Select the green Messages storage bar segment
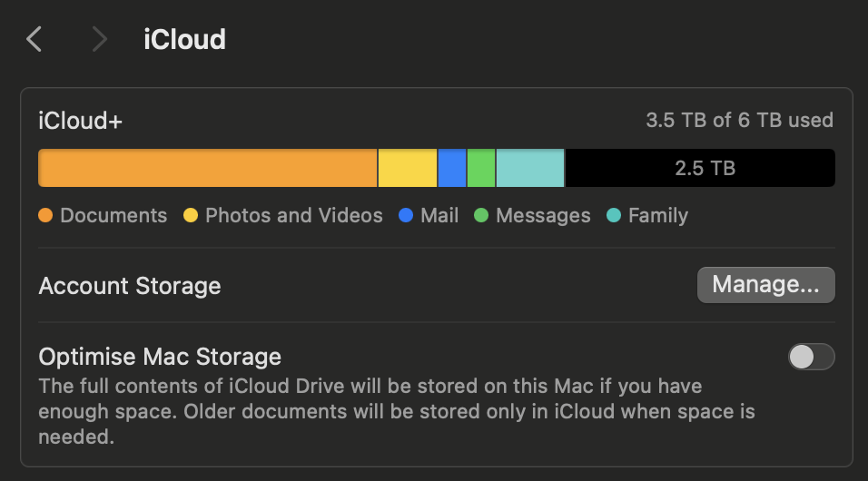868x481 pixels. (x=481, y=168)
